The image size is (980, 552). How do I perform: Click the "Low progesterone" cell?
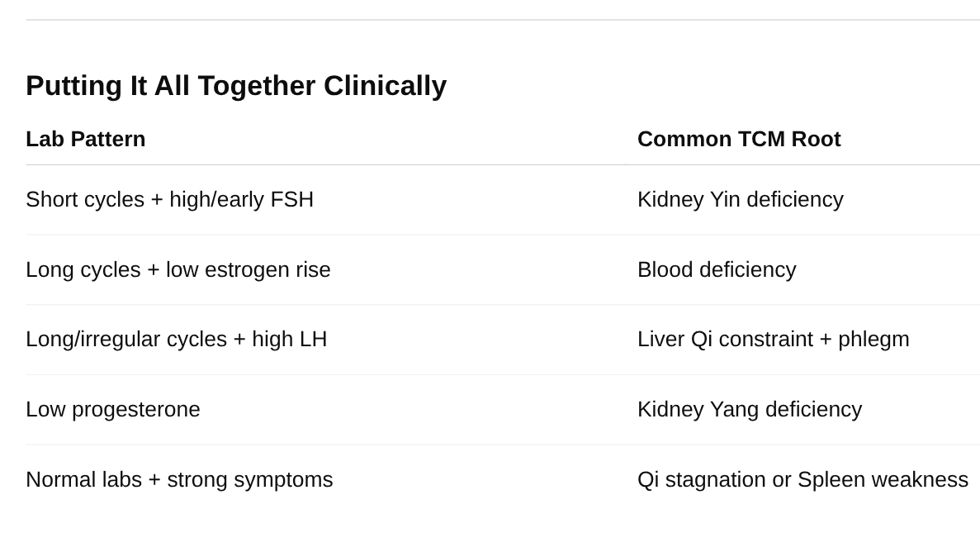tap(113, 409)
